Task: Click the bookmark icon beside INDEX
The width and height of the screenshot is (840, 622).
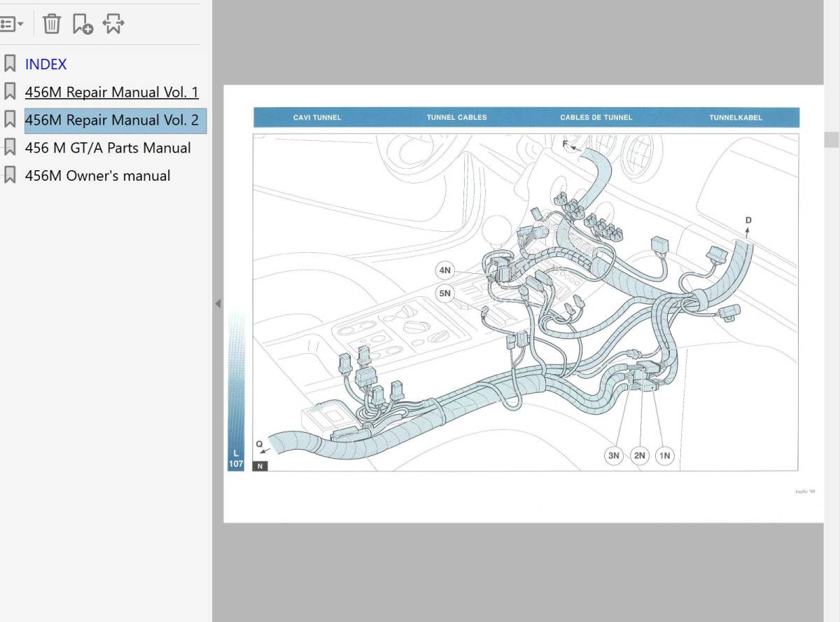Action: pyautogui.click(x=10, y=64)
